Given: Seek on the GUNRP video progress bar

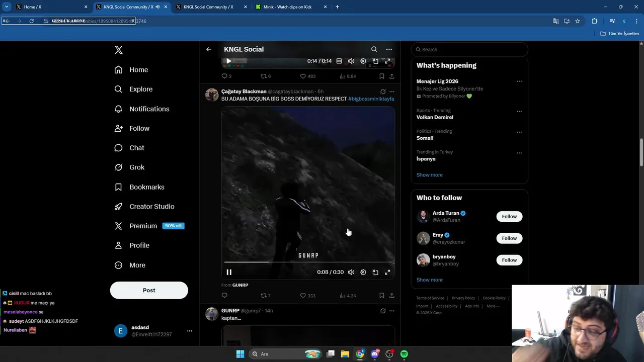Looking at the screenshot, I should (308, 262).
